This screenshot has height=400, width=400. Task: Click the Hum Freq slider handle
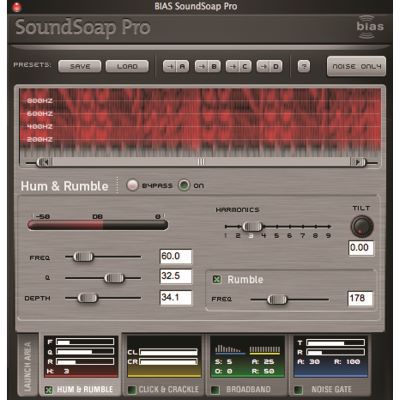(83, 257)
